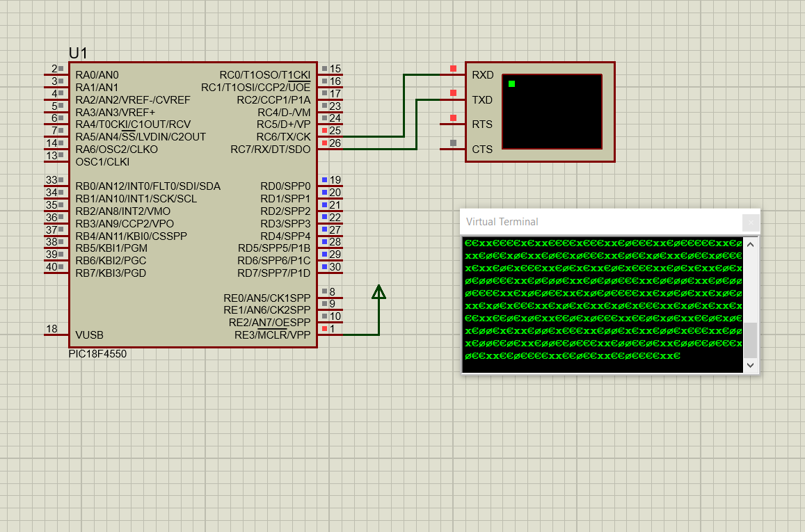Click pin number 40 on U1

(x=51, y=267)
